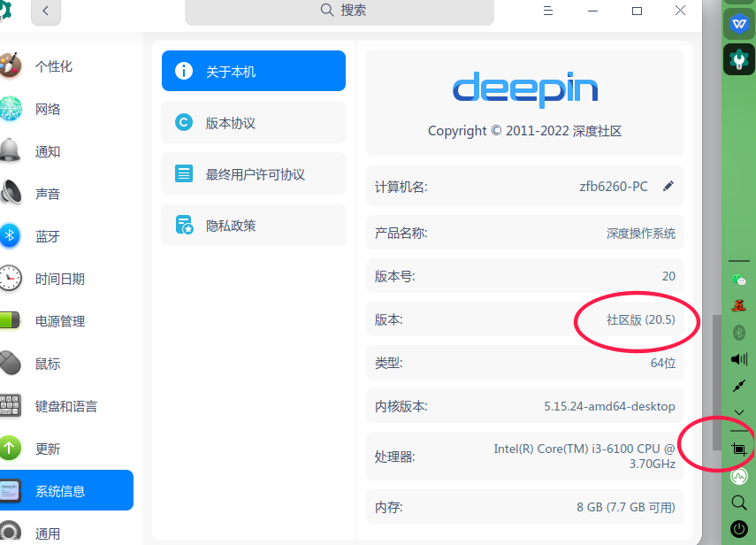Open the hamburger main menu

point(547,11)
